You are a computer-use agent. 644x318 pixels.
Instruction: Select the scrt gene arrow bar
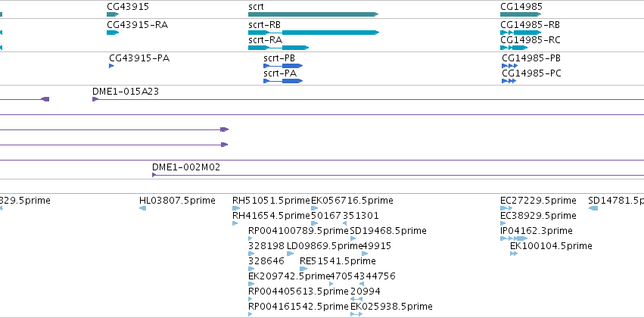click(x=313, y=14)
